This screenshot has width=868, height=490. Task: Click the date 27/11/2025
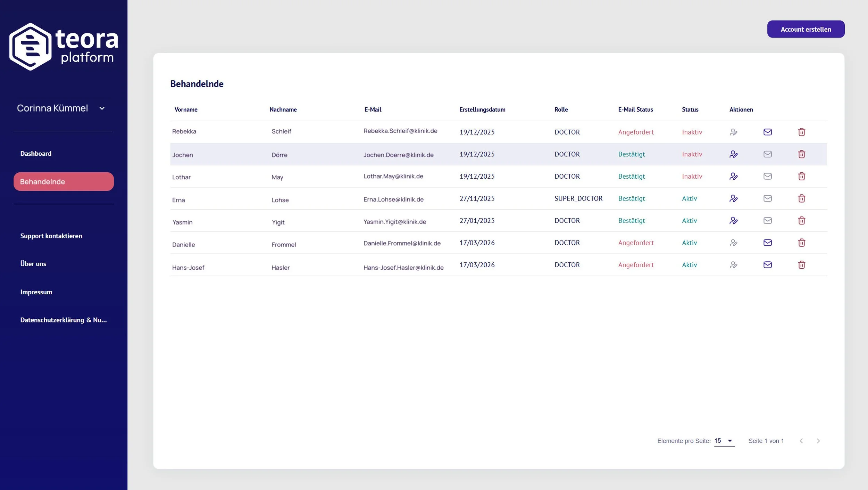pos(477,198)
